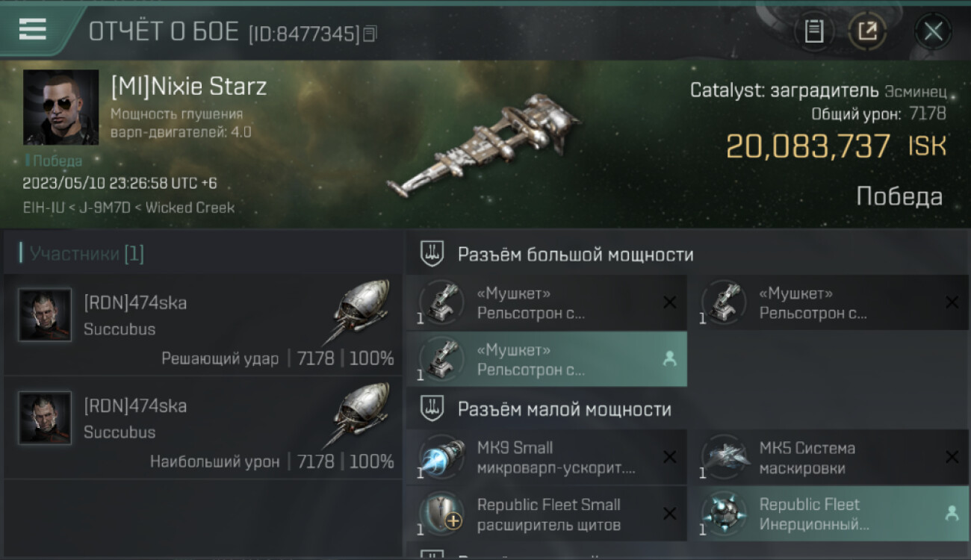This screenshot has height=560, width=971.
Task: Close the battle report window
Action: 933,31
